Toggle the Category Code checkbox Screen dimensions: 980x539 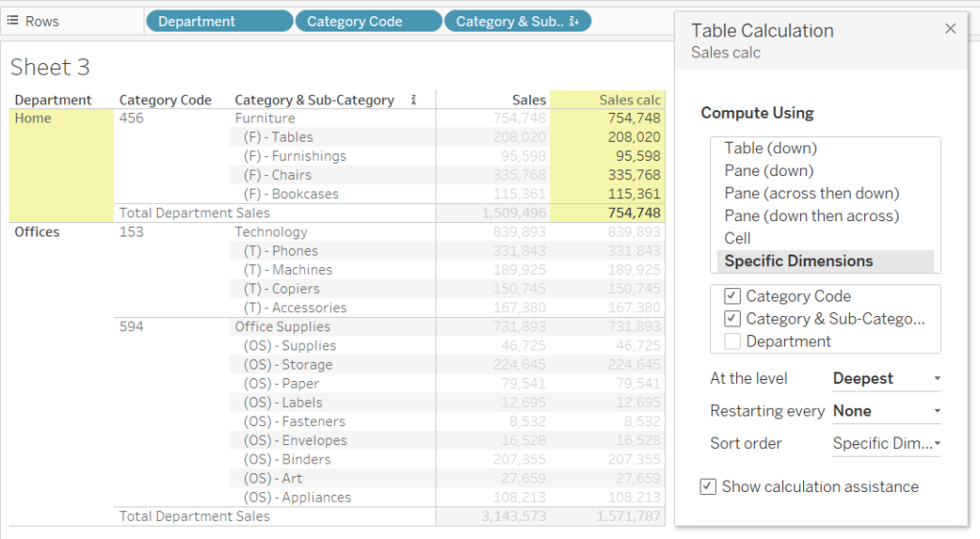[732, 297]
